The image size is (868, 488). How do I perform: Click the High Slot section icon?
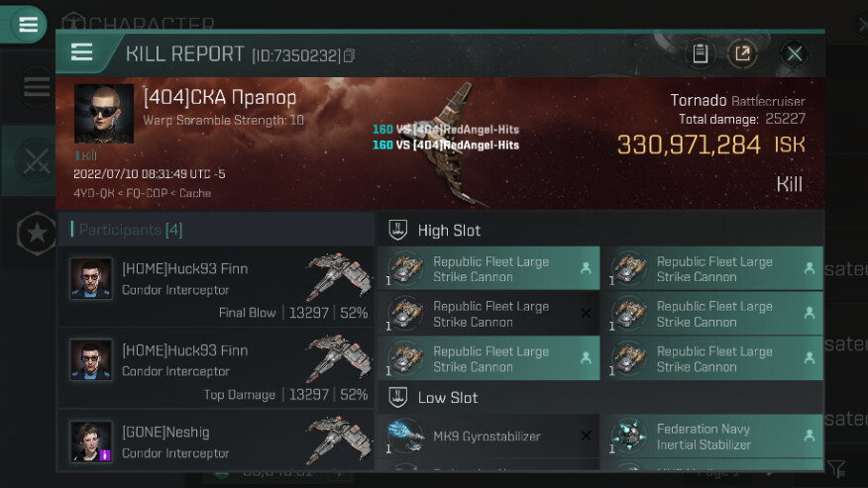click(397, 230)
